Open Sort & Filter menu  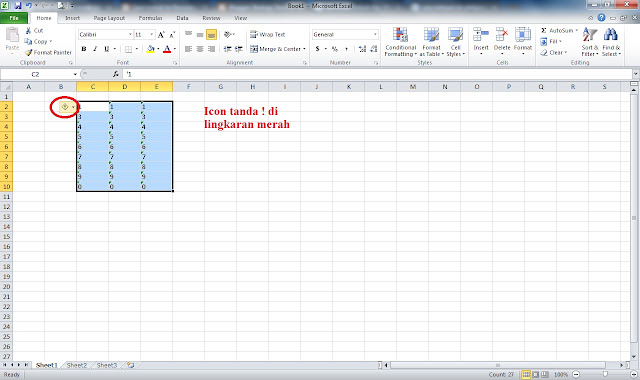[590, 42]
